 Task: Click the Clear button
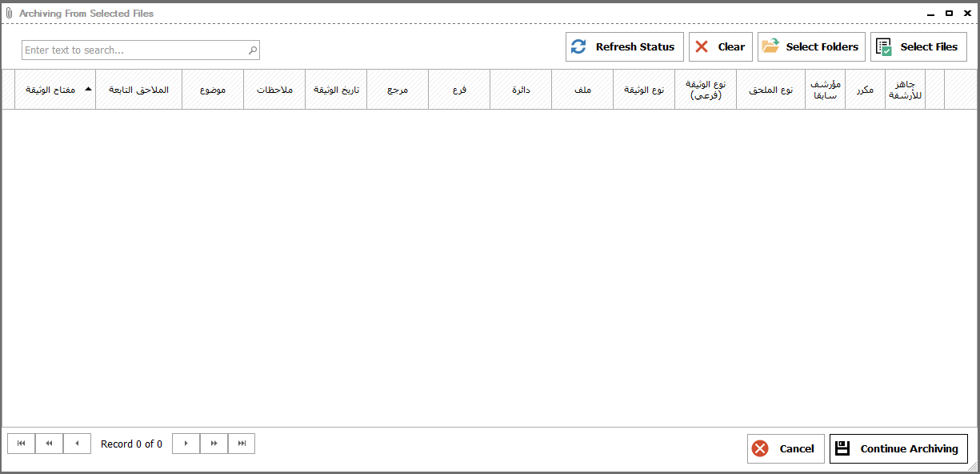[x=721, y=46]
